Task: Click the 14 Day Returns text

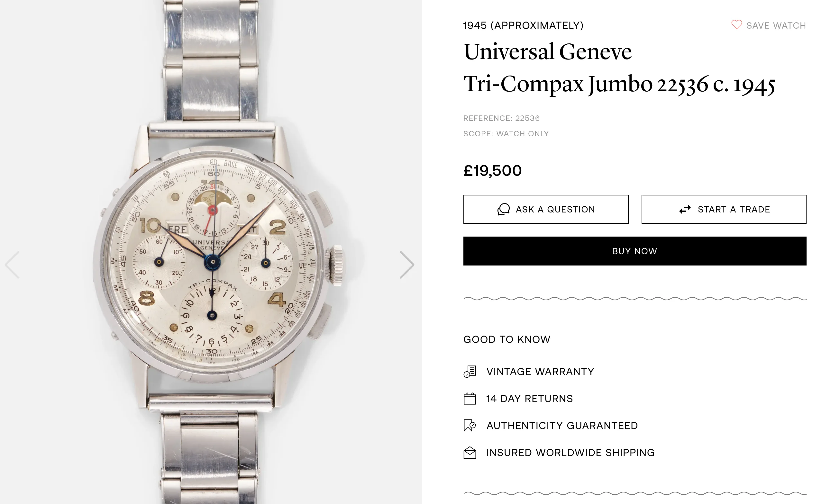Action: (529, 398)
